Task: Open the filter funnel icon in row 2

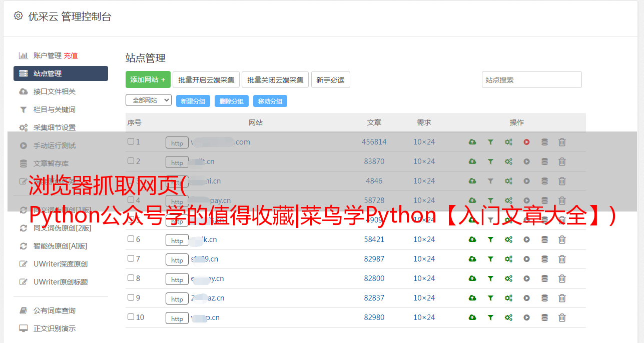Action: (490, 161)
